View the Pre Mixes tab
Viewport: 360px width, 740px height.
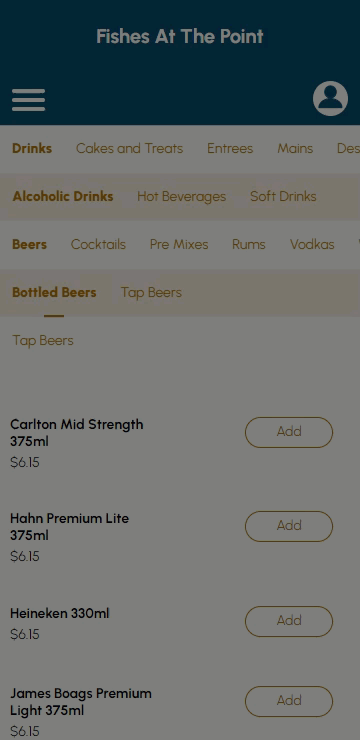tap(179, 244)
